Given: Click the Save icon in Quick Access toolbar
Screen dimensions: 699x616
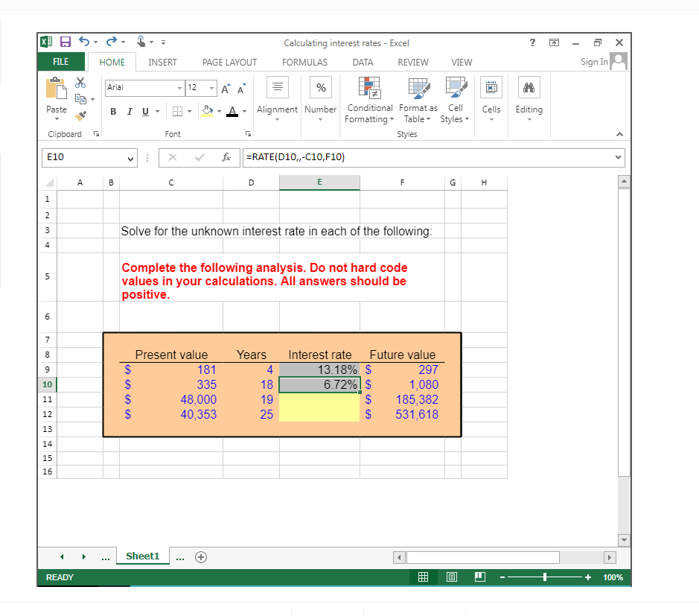Looking at the screenshot, I should point(64,42).
